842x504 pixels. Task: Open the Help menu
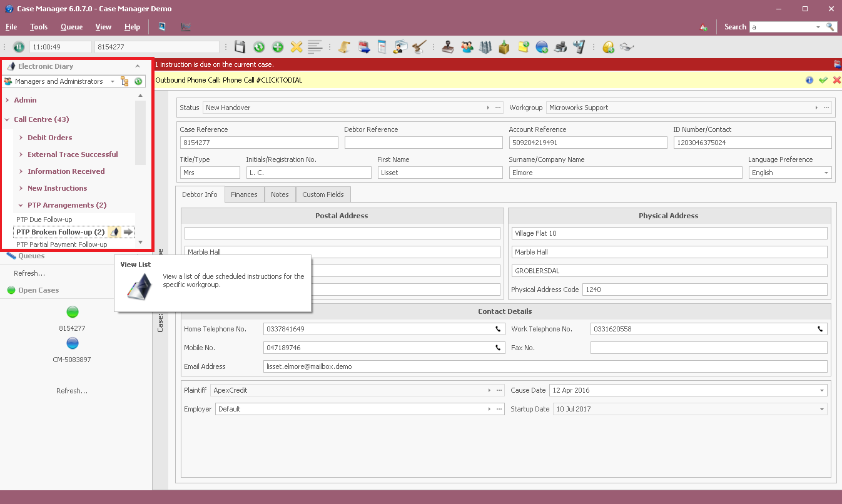click(132, 27)
